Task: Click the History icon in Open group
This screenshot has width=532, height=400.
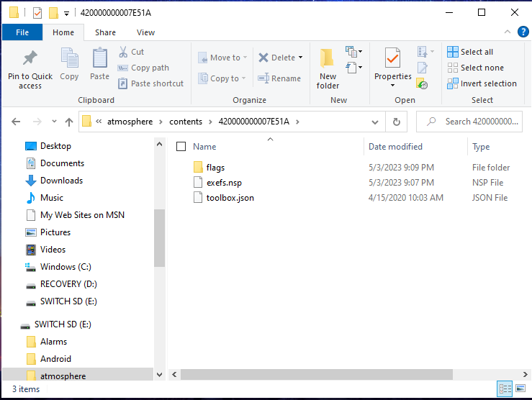Action: click(422, 83)
